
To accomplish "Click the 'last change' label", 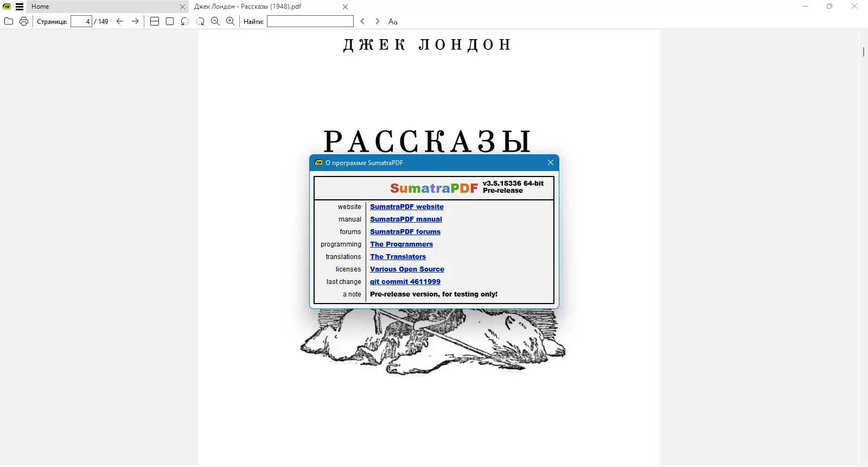I will coord(343,282).
